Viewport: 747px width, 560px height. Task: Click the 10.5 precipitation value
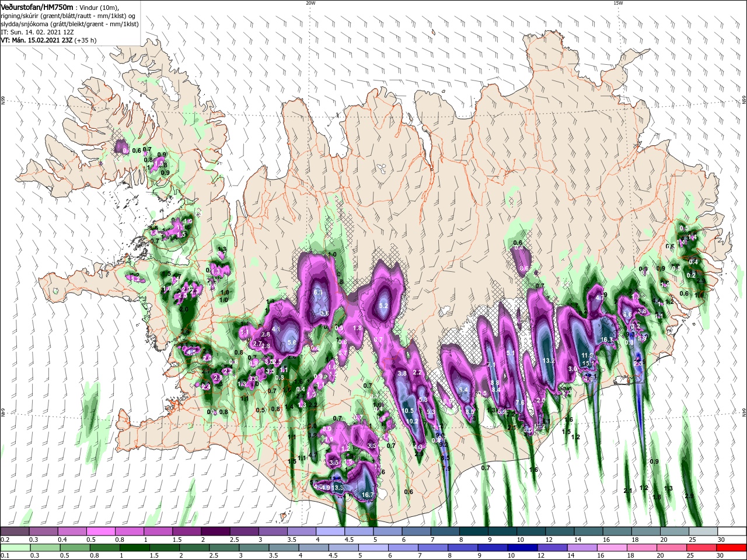click(x=408, y=411)
